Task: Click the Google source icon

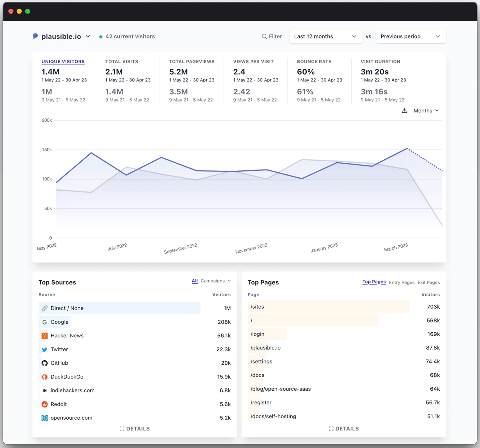Action: 44,322
